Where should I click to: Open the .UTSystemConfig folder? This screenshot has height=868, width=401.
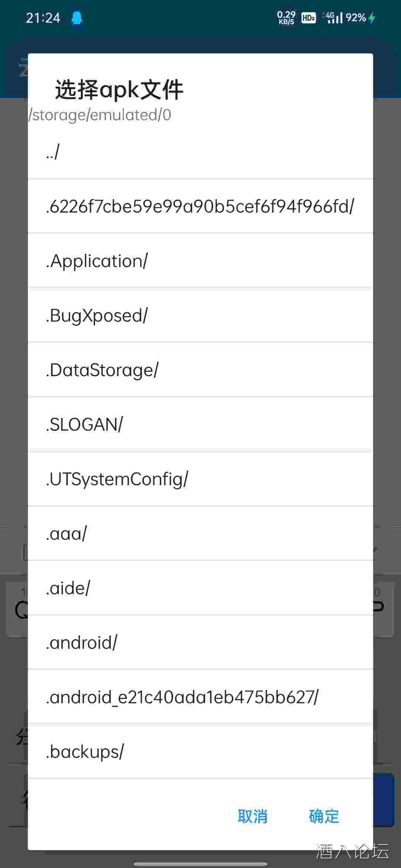coord(200,479)
